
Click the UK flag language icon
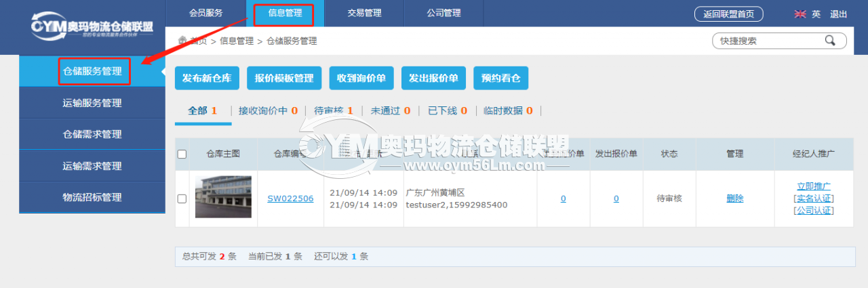(x=800, y=14)
